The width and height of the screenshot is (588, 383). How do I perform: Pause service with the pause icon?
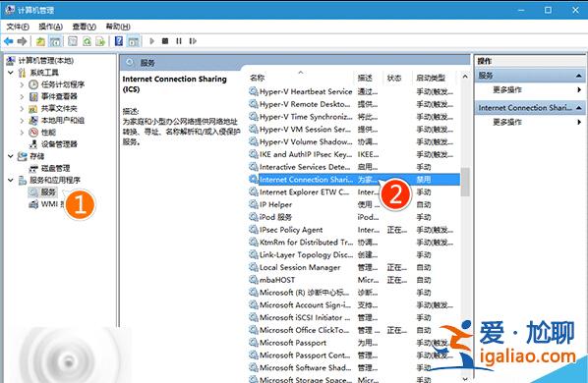pyautogui.click(x=179, y=41)
